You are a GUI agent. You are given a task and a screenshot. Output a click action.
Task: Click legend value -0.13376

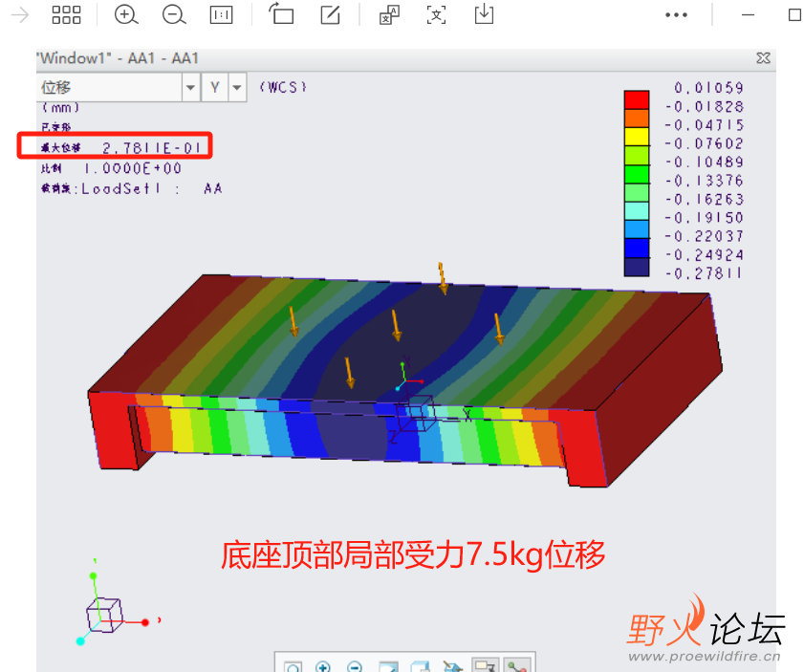(704, 181)
